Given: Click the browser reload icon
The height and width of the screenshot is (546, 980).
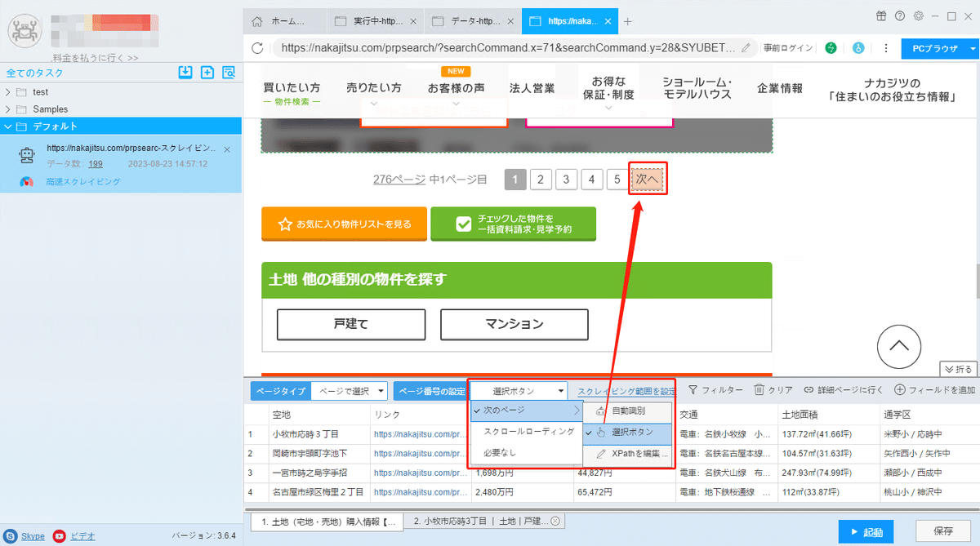Looking at the screenshot, I should tap(258, 48).
